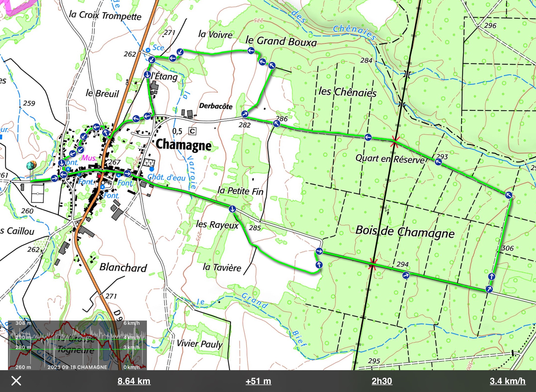Tap the 2h30 duration value

click(x=382, y=381)
